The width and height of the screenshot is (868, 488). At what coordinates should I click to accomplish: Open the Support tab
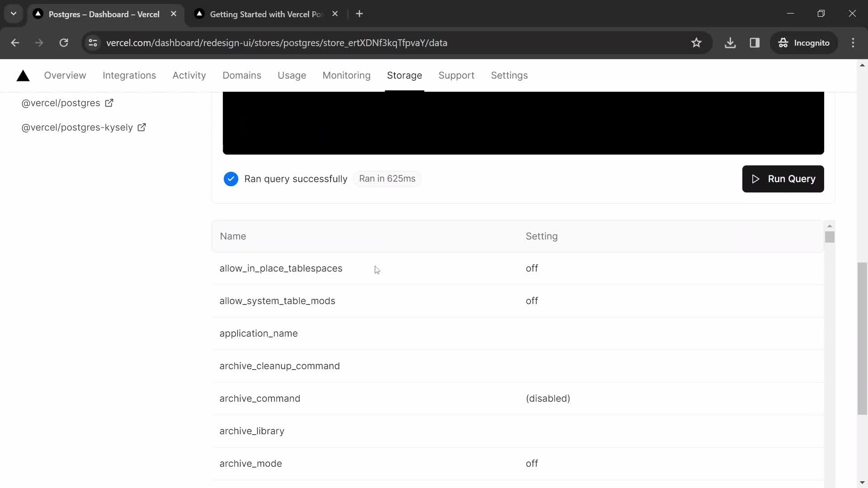(x=457, y=75)
